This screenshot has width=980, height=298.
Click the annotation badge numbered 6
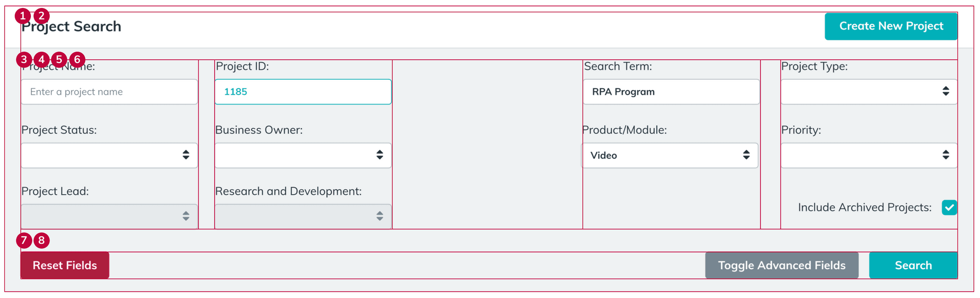click(77, 60)
